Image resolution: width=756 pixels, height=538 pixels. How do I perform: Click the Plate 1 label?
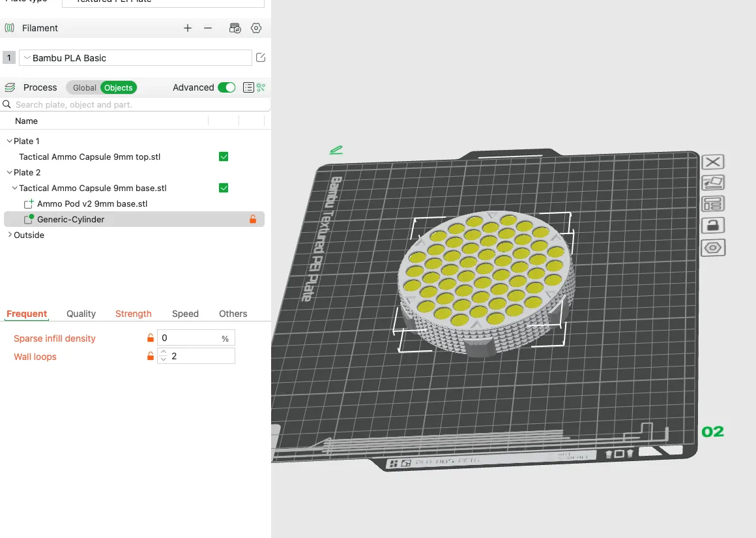pos(27,141)
